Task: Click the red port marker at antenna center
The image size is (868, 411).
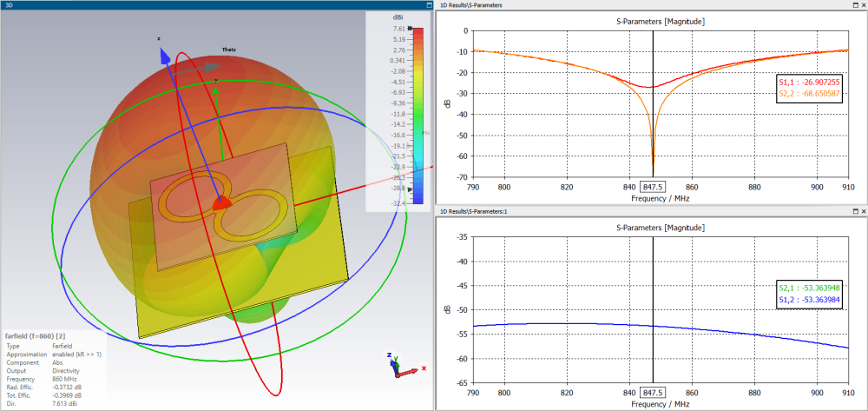Action: 220,203
